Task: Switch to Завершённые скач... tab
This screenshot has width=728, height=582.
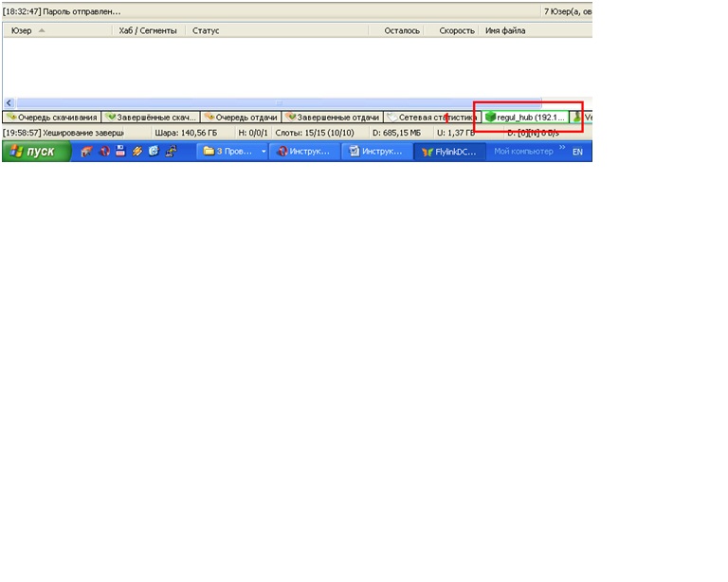Action: [151, 118]
